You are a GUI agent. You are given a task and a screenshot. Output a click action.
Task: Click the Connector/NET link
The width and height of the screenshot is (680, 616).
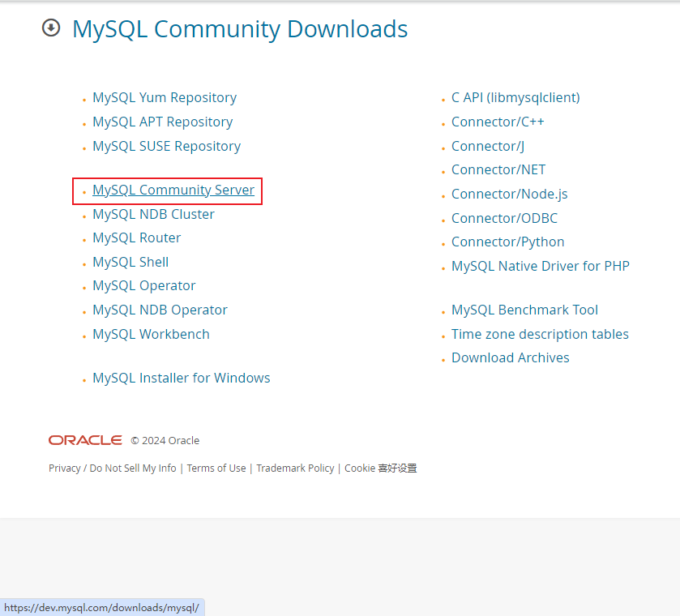click(498, 169)
